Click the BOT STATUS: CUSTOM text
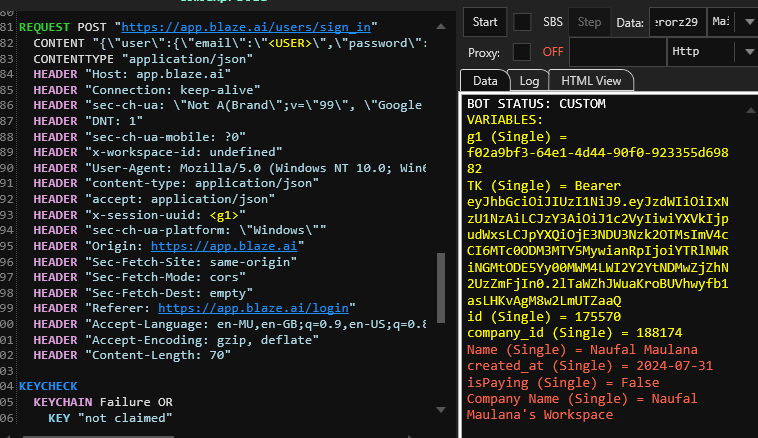The height and width of the screenshot is (438, 758). [536, 104]
